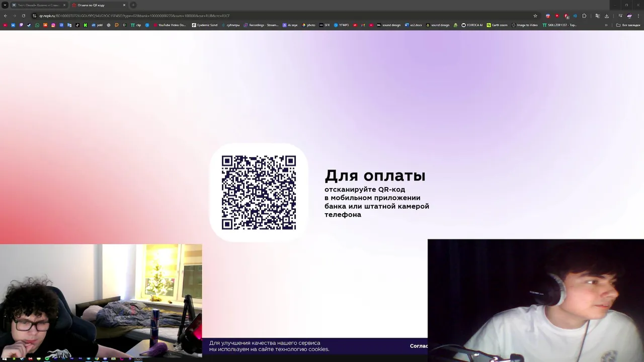The image size is (644, 362).
Task: Open a new tab with plus button
Action: coord(133,5)
